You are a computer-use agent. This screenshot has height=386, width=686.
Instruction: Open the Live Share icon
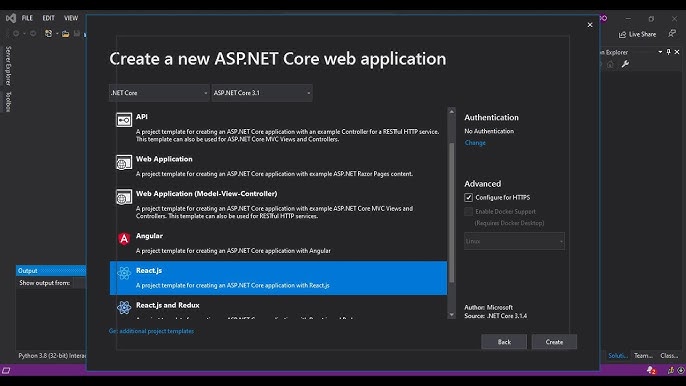pos(622,34)
